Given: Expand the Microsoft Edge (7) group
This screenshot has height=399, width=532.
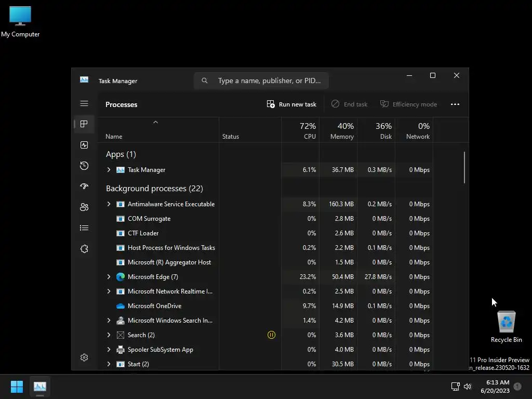Looking at the screenshot, I should (x=109, y=277).
